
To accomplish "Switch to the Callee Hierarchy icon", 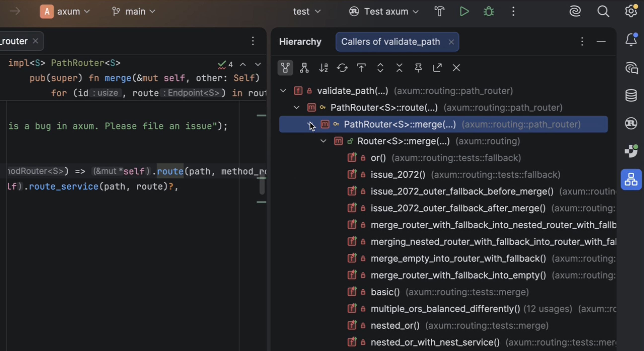I will 304,68.
